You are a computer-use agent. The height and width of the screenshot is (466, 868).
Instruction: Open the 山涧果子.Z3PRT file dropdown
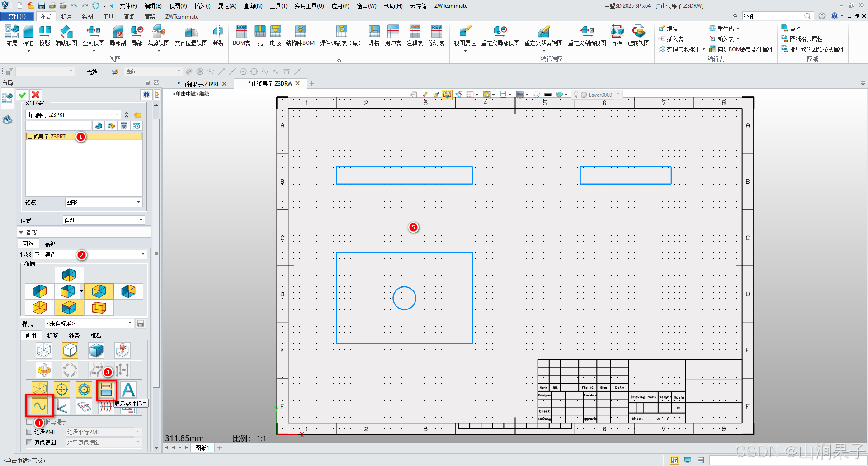coord(73,115)
